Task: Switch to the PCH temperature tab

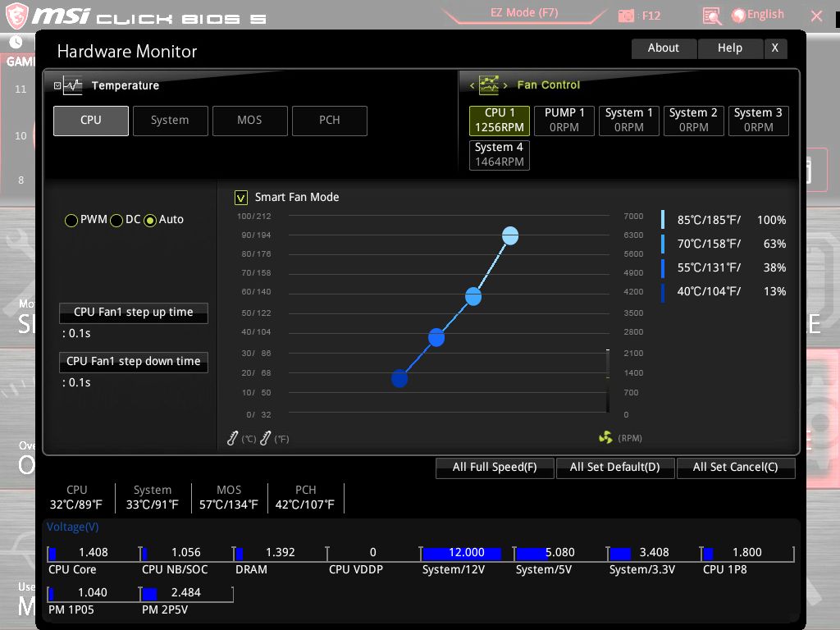Action: click(329, 121)
